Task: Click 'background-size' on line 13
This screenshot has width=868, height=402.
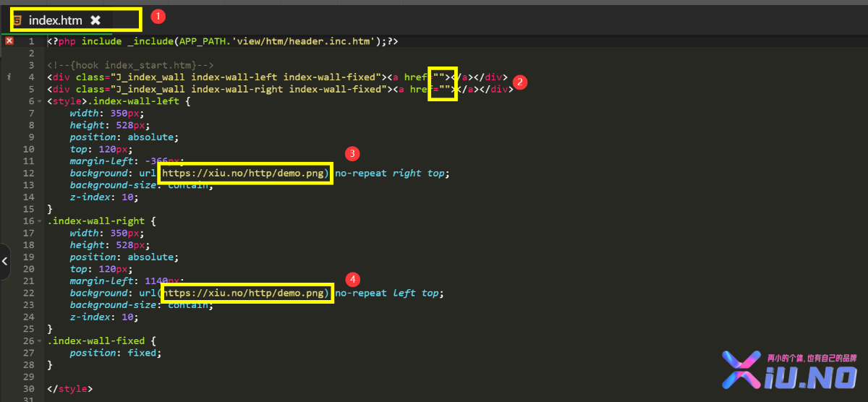Action: click(x=114, y=185)
